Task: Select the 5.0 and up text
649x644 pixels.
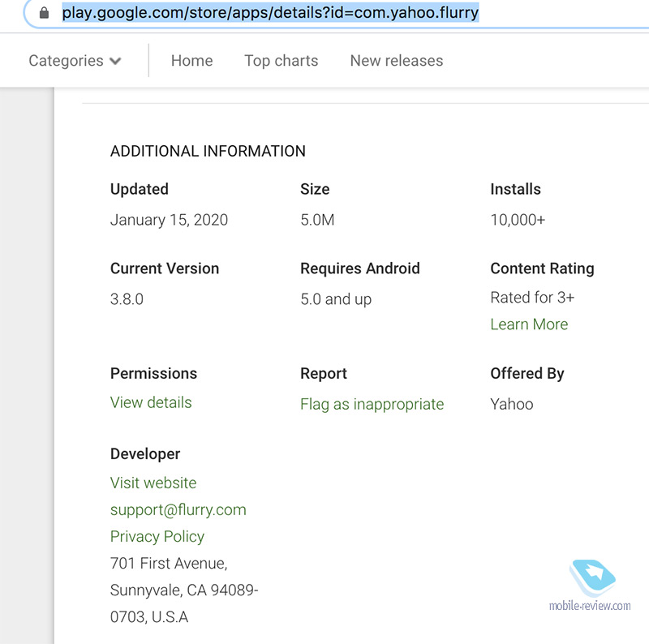Action: pos(336,298)
